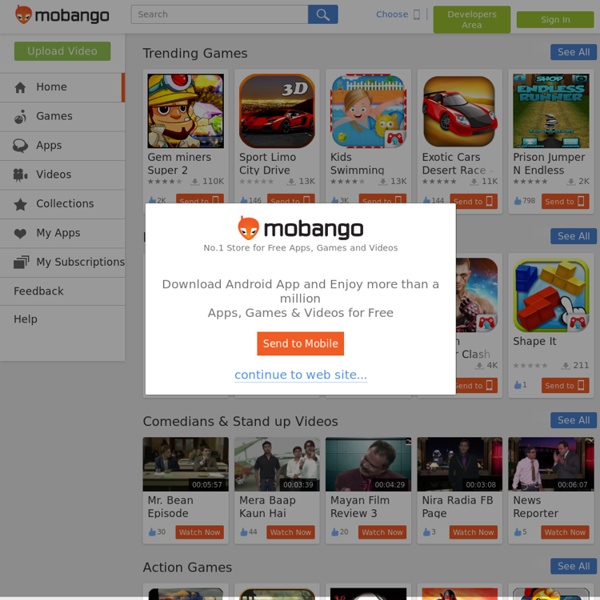Viewport: 600px width, 600px height.
Task: Click the My Subscriptions stacked icon
Action: pyautogui.click(x=21, y=262)
